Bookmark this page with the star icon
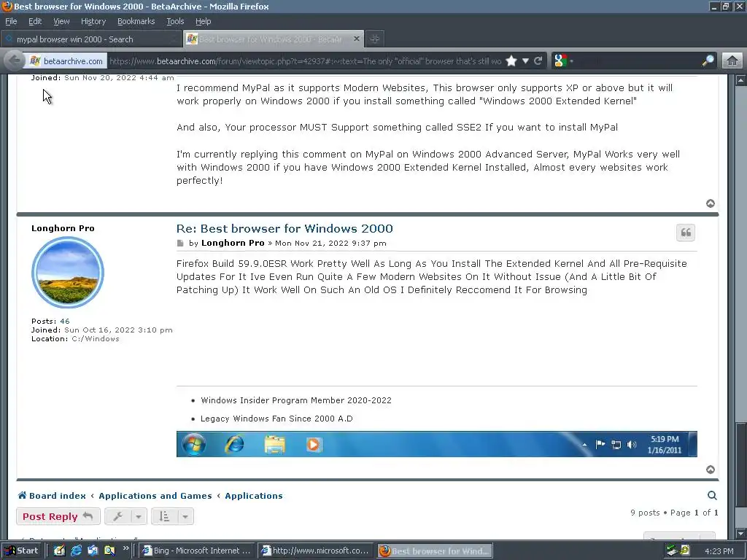Screen dimensions: 747x560 [x=511, y=61]
